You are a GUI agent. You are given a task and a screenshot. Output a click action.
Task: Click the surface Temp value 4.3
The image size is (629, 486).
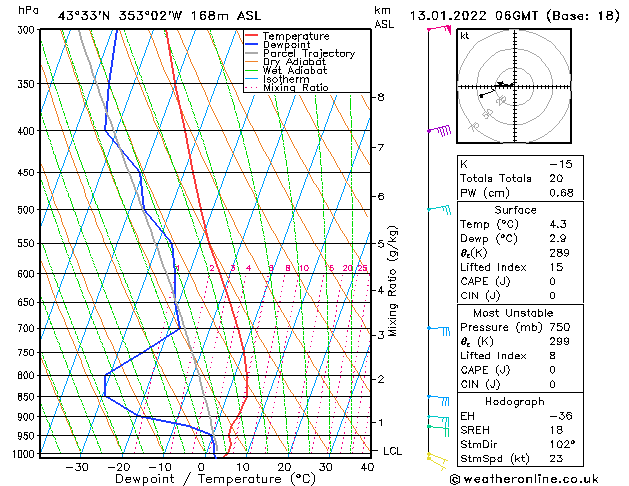pos(558,224)
